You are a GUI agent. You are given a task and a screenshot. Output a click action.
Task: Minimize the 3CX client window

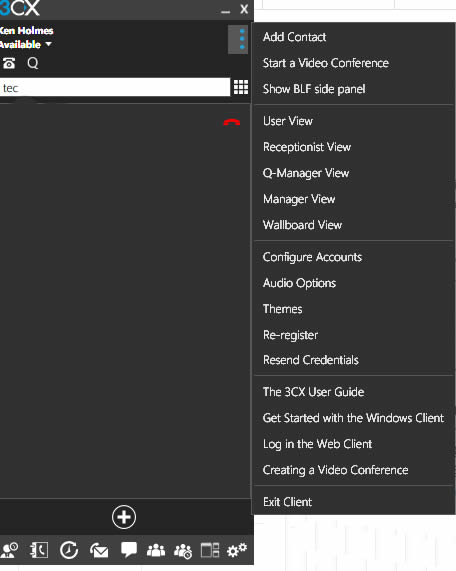tap(225, 11)
